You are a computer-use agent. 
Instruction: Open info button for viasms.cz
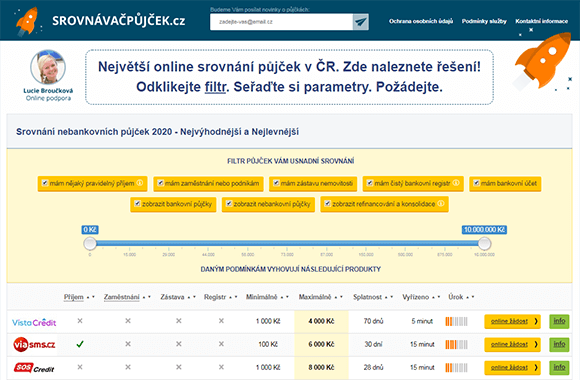tap(559, 344)
